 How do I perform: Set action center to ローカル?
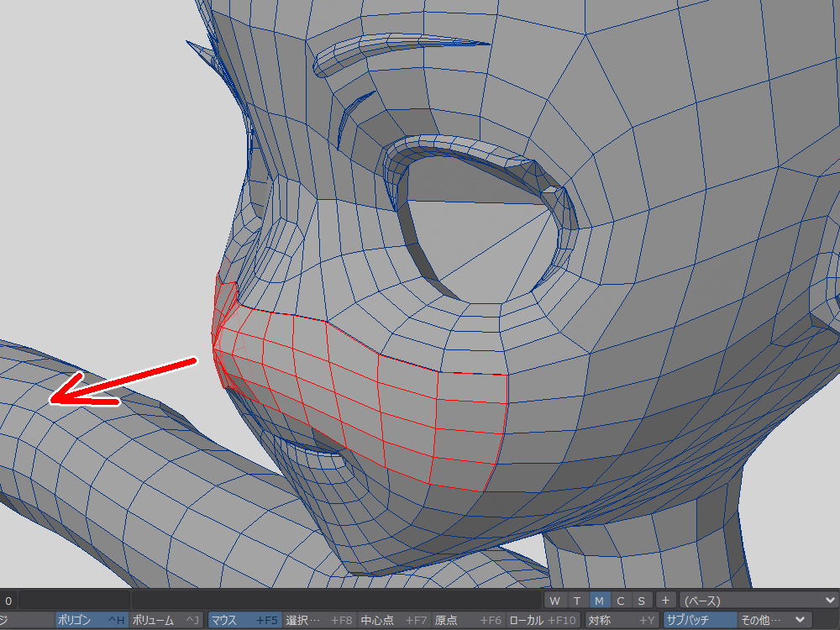[543, 620]
